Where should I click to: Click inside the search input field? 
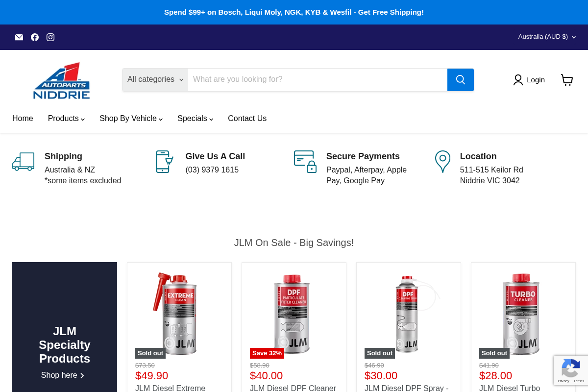[x=318, y=79]
